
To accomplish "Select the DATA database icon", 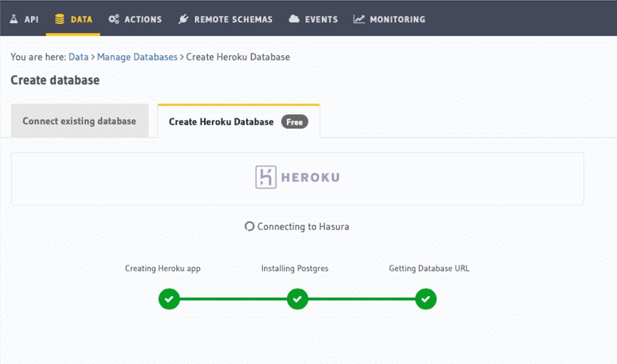I will tap(59, 18).
